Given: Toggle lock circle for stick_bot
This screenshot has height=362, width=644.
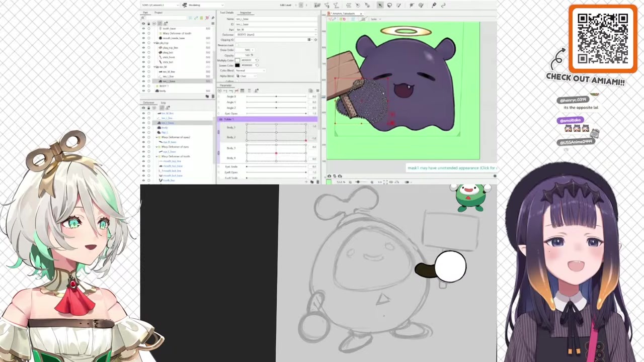Looking at the screenshot, I should tap(148, 62).
